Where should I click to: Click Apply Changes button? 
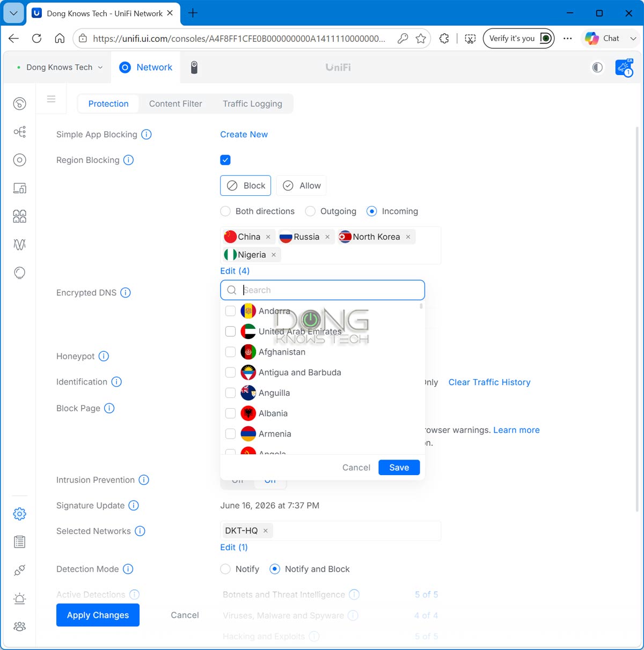98,615
